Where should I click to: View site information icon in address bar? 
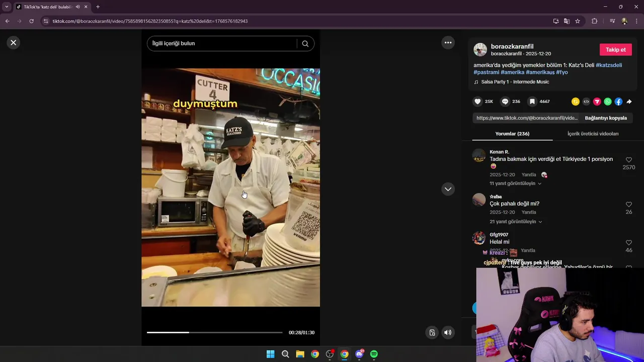(x=46, y=21)
